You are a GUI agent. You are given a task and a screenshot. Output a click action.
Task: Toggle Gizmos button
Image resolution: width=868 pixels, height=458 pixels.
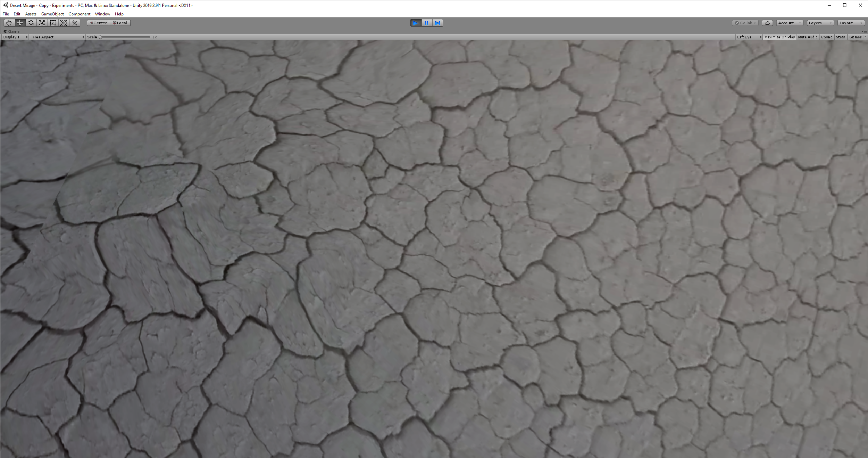(x=855, y=37)
